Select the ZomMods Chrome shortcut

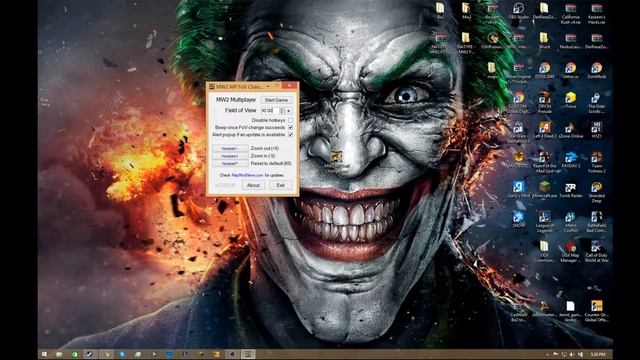[x=596, y=70]
